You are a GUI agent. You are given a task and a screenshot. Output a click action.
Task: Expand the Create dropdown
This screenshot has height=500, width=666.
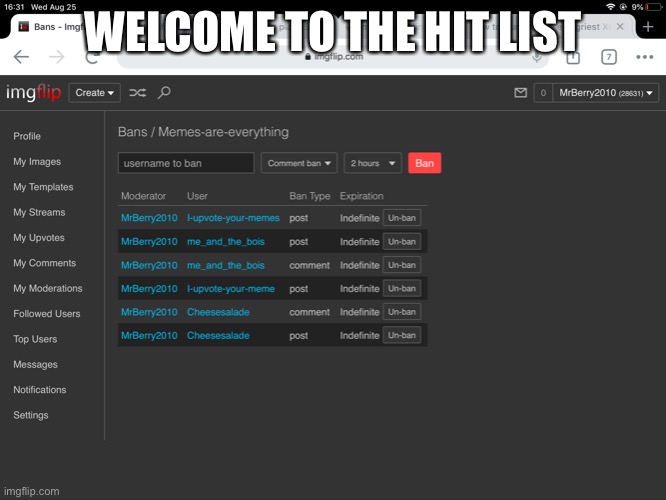[96, 93]
